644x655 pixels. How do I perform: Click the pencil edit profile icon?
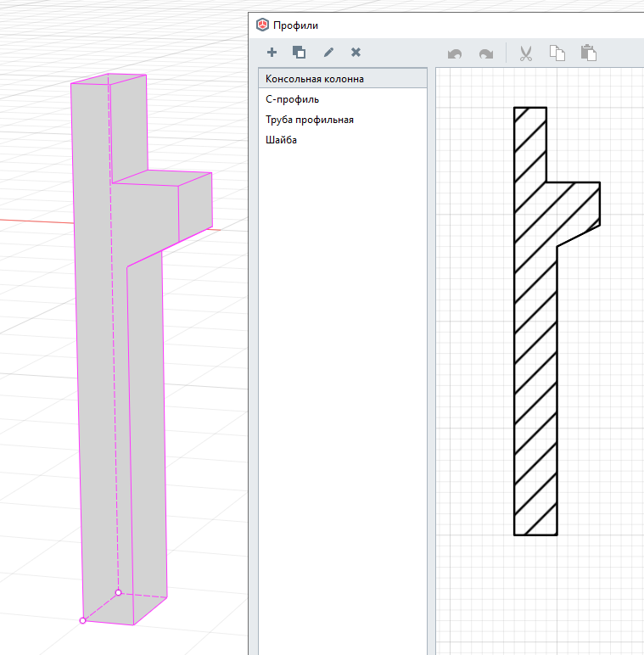[328, 53]
